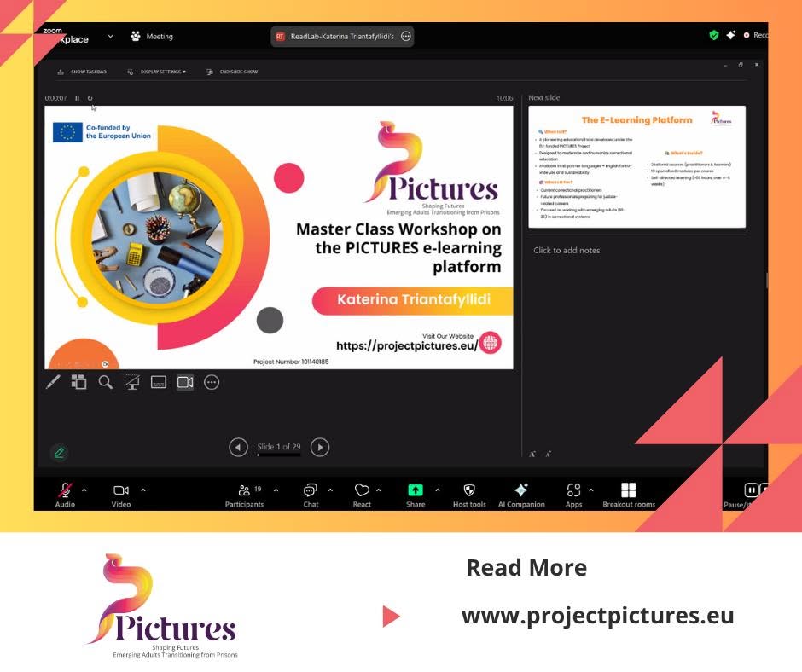The width and height of the screenshot is (802, 672).
Task: Toggle the camera icon in presenter view
Action: pyautogui.click(x=185, y=382)
